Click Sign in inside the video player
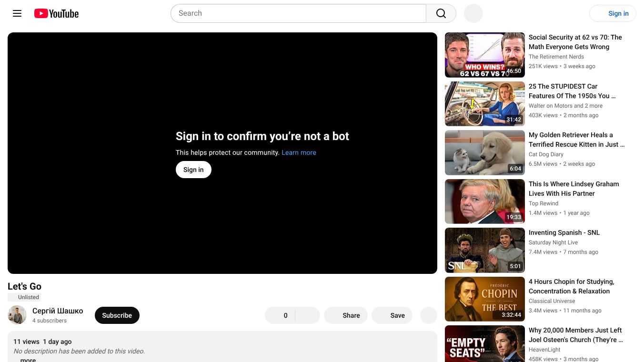The width and height of the screenshot is (644, 362). pyautogui.click(x=193, y=170)
